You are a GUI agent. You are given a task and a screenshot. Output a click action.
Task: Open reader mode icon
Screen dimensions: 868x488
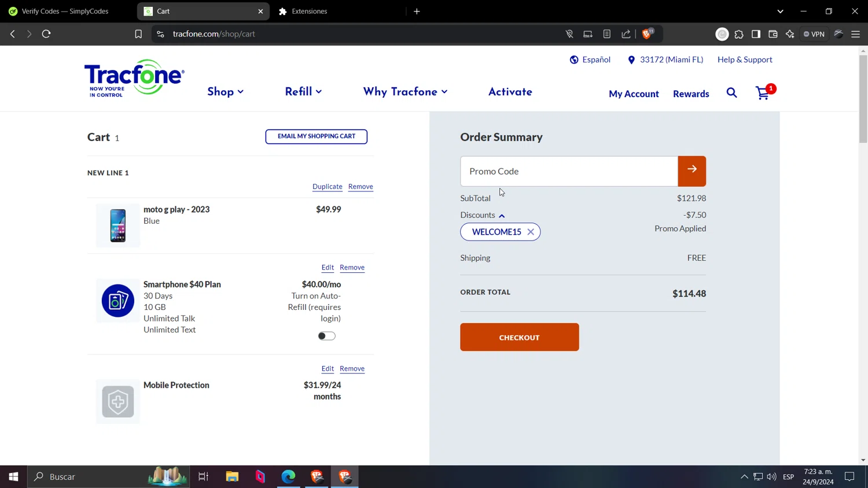607,34
